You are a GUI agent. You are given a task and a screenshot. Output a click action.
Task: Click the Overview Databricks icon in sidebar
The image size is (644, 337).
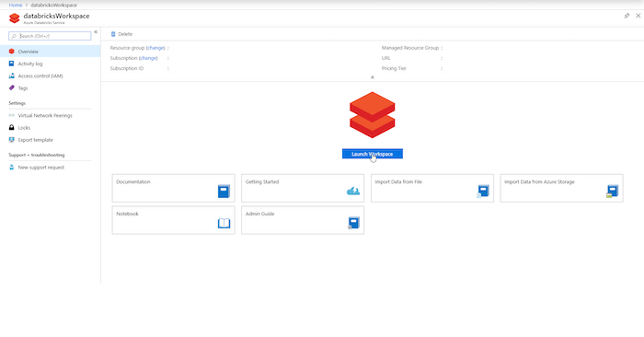(11, 52)
